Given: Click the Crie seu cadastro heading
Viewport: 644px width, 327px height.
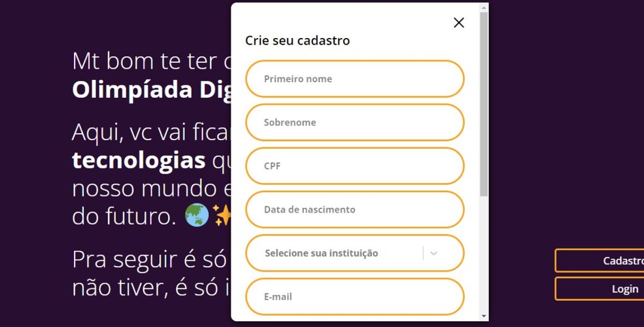Looking at the screenshot, I should [x=297, y=41].
